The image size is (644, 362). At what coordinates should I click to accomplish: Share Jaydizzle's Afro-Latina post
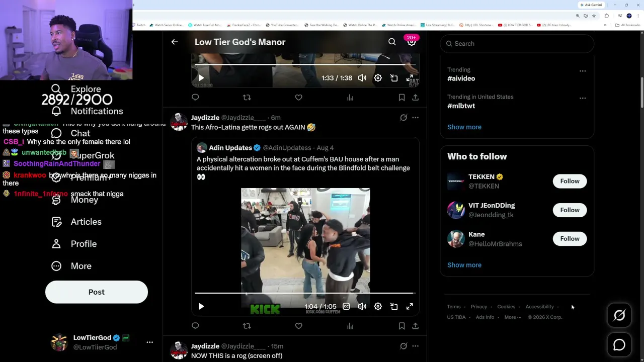pos(415,326)
